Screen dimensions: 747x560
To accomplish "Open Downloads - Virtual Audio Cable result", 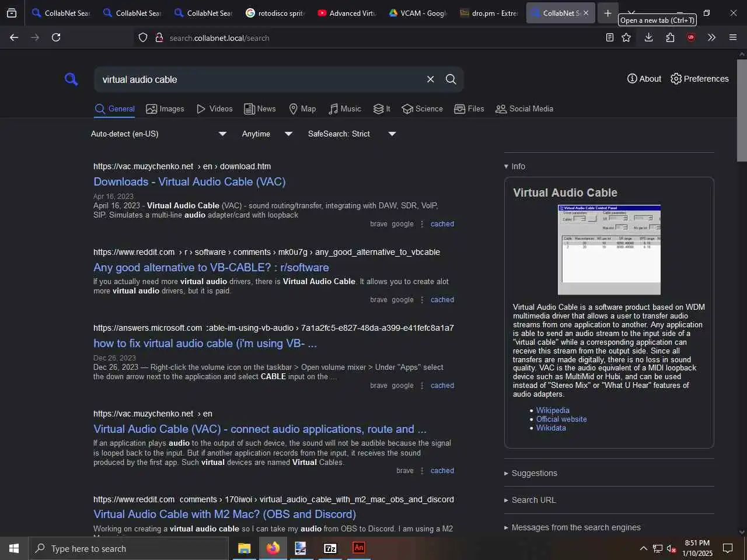I will pyautogui.click(x=190, y=181).
